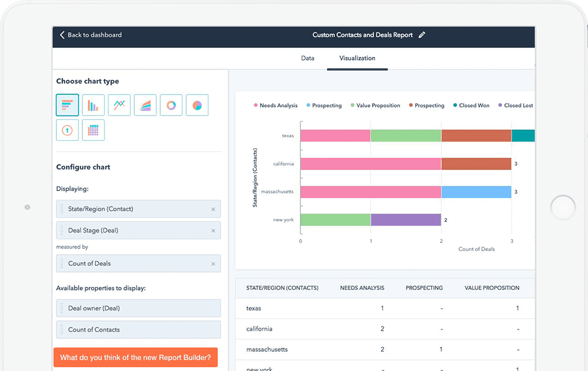The image size is (588, 371).
Task: Remove State/Region (Contact) from displayed properties
Action: pyautogui.click(x=213, y=210)
